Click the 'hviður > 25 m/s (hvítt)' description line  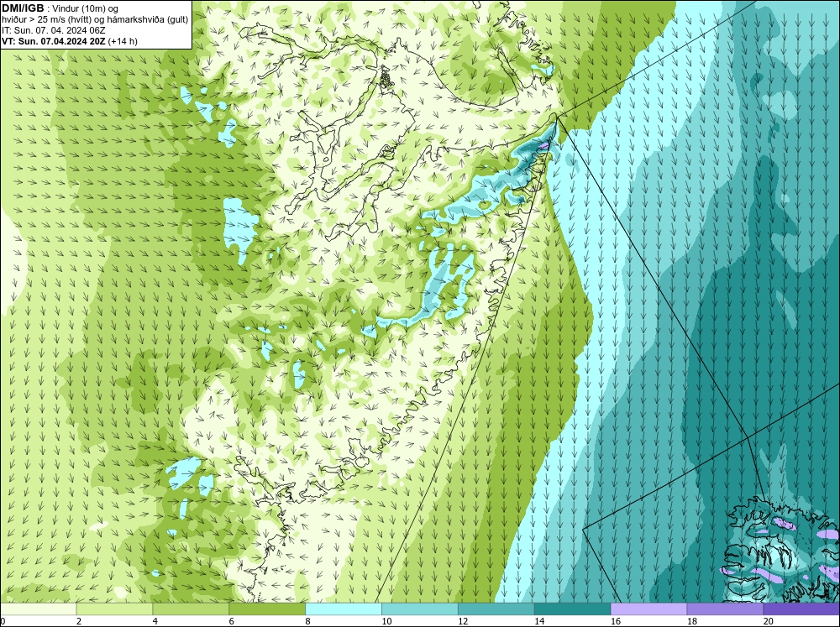click(x=95, y=20)
